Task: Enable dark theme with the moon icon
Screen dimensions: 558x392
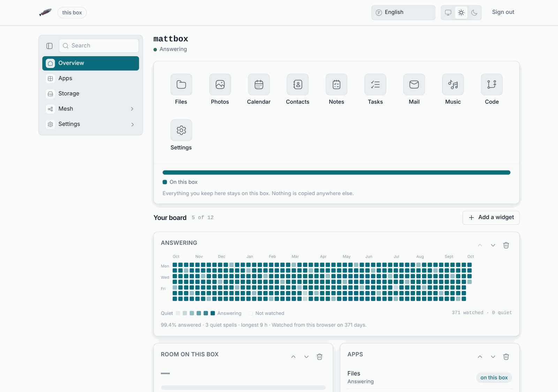Action: tap(474, 13)
